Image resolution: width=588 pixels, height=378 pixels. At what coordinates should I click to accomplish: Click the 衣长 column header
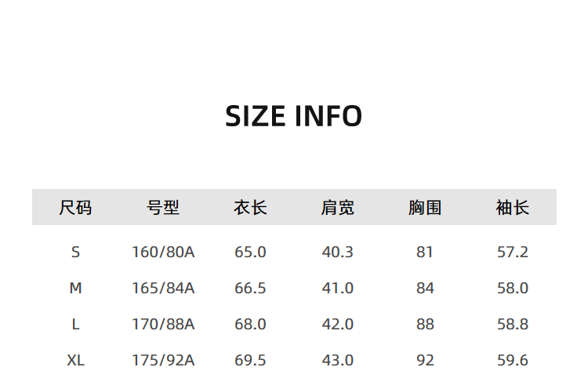[x=250, y=208]
